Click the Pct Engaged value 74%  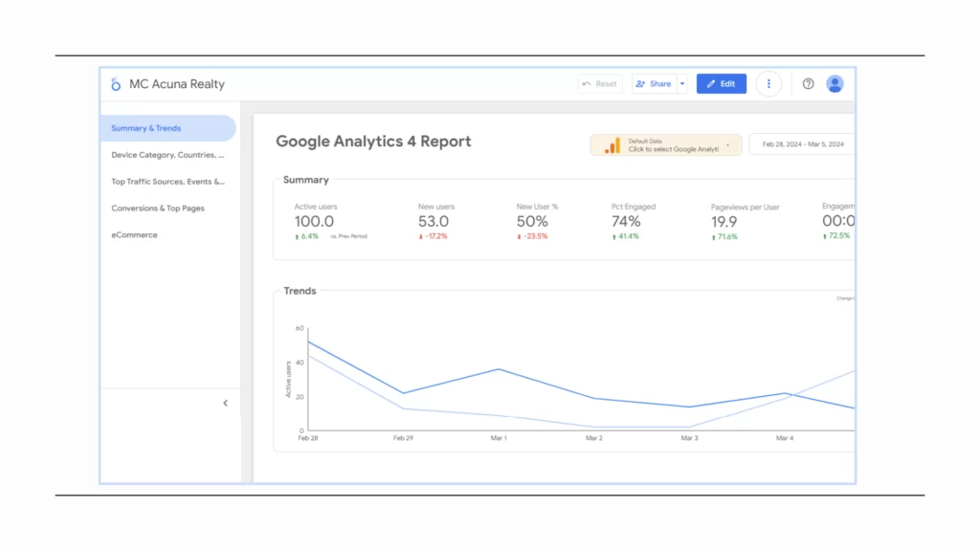pos(626,221)
